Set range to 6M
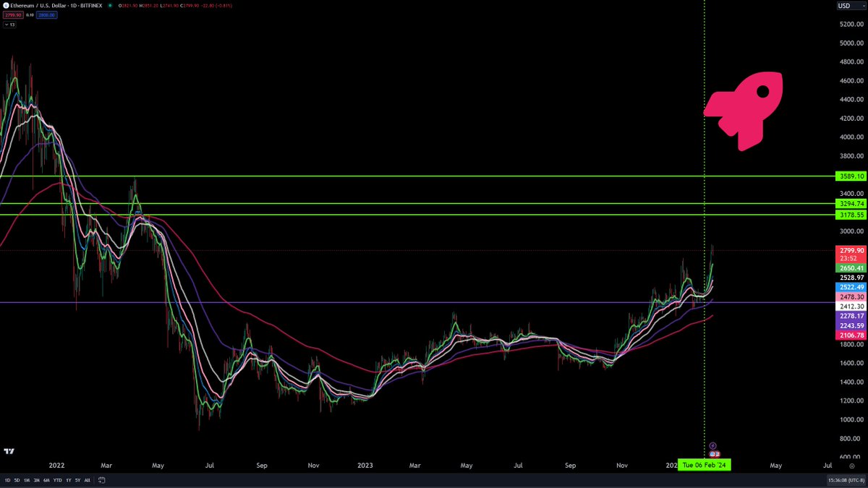This screenshot has width=868, height=488. pyautogui.click(x=46, y=480)
